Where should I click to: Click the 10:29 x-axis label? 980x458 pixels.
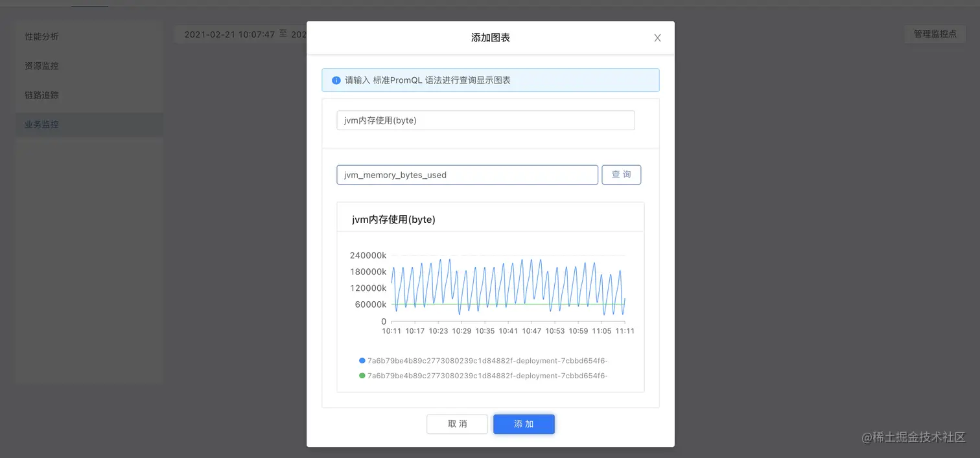pos(461,331)
